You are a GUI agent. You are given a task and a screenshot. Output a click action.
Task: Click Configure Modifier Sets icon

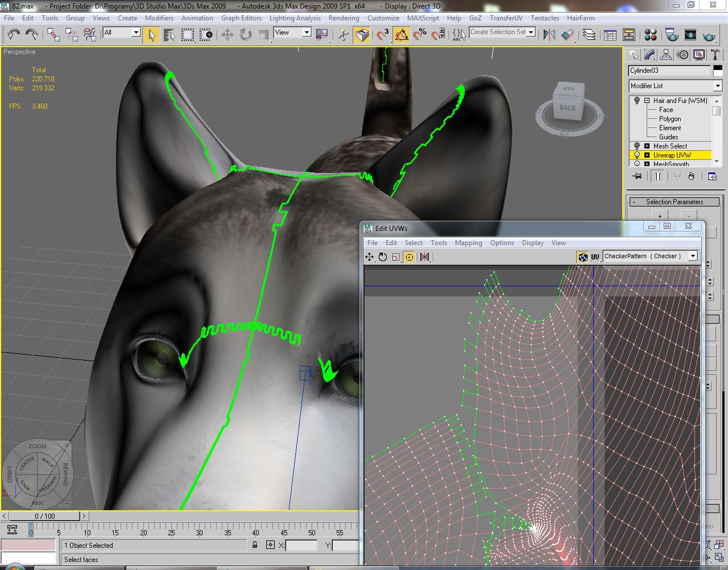(712, 176)
